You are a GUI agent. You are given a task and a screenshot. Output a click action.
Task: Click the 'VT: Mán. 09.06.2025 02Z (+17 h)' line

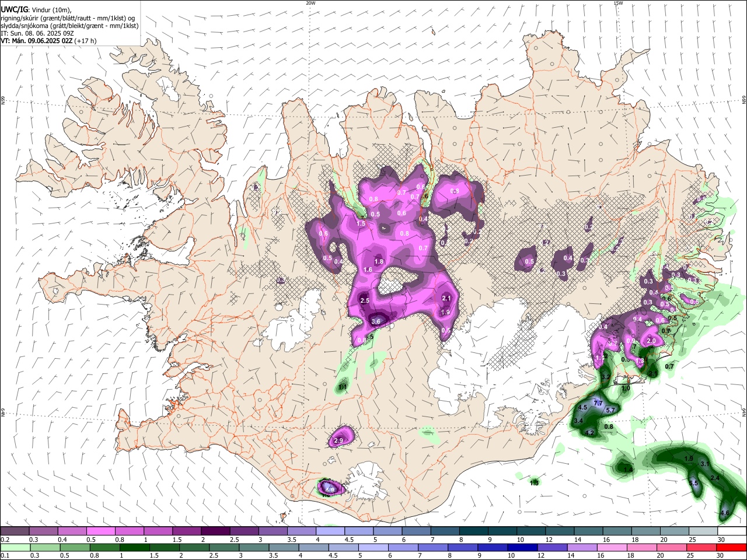pos(49,41)
